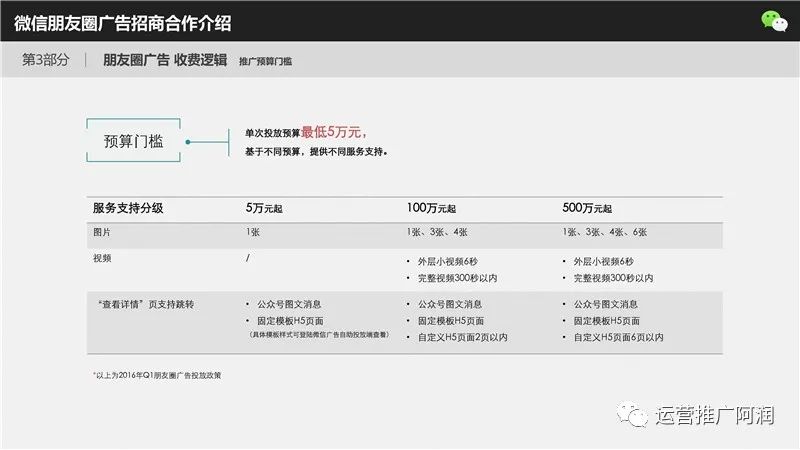This screenshot has height=450, width=800.
Task: Click the 图片 row label
Action: pos(102,232)
